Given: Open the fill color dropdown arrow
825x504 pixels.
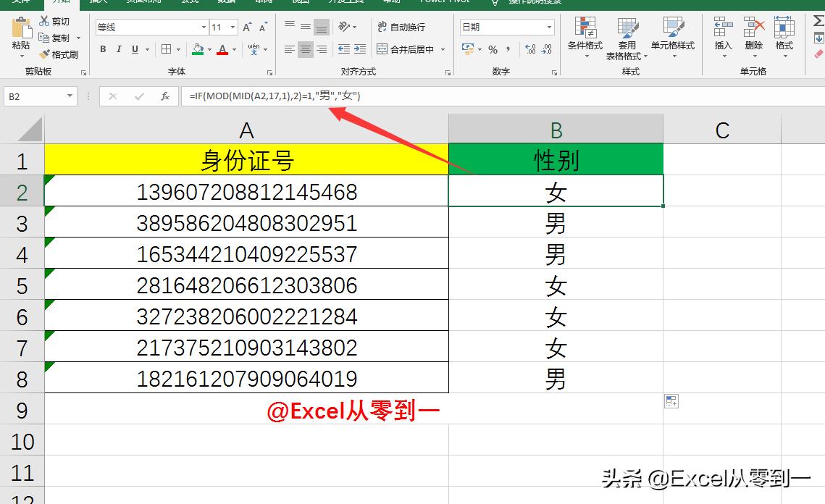Looking at the screenshot, I should pyautogui.click(x=209, y=49).
